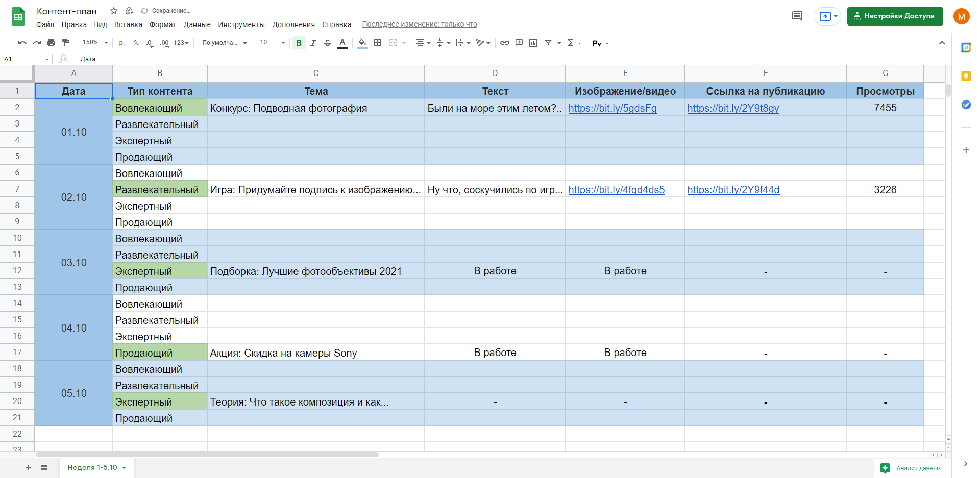980x478 pixels.
Task: Click the Настройки Доступа button
Action: point(895,16)
